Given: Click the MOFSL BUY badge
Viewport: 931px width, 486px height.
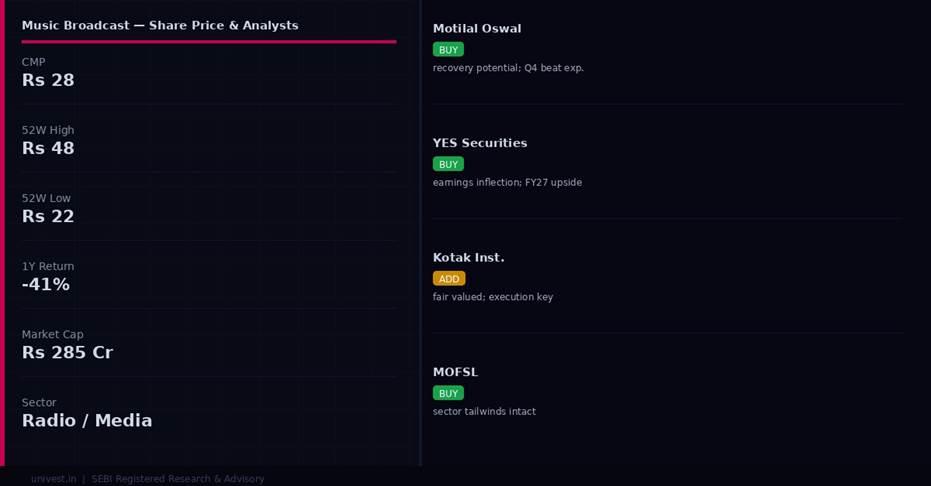Looking at the screenshot, I should pos(448,393).
